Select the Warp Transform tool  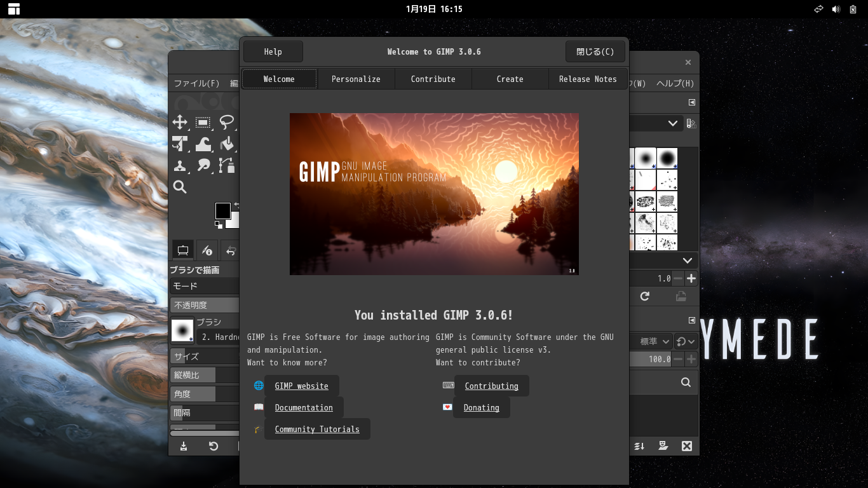coord(203,144)
